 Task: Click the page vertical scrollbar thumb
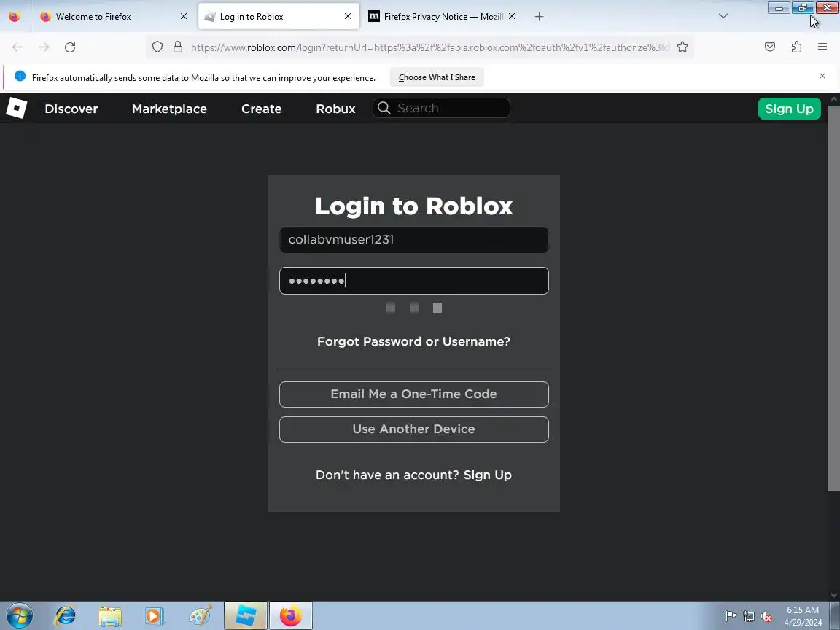833,297
